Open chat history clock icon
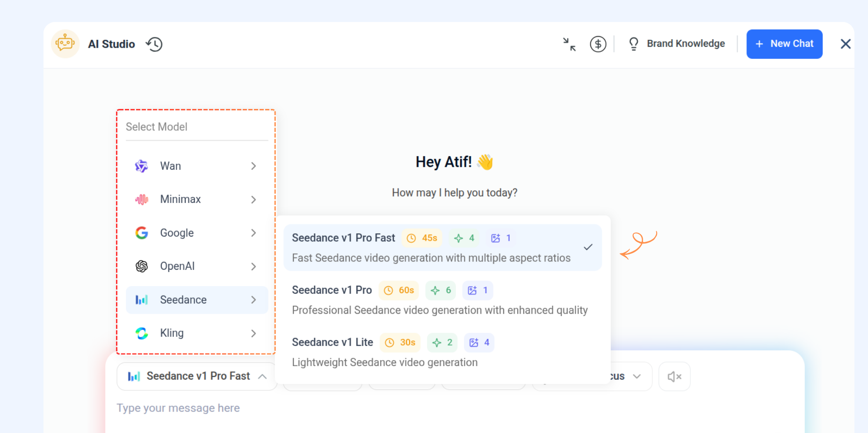This screenshot has height=433, width=868. [x=154, y=44]
